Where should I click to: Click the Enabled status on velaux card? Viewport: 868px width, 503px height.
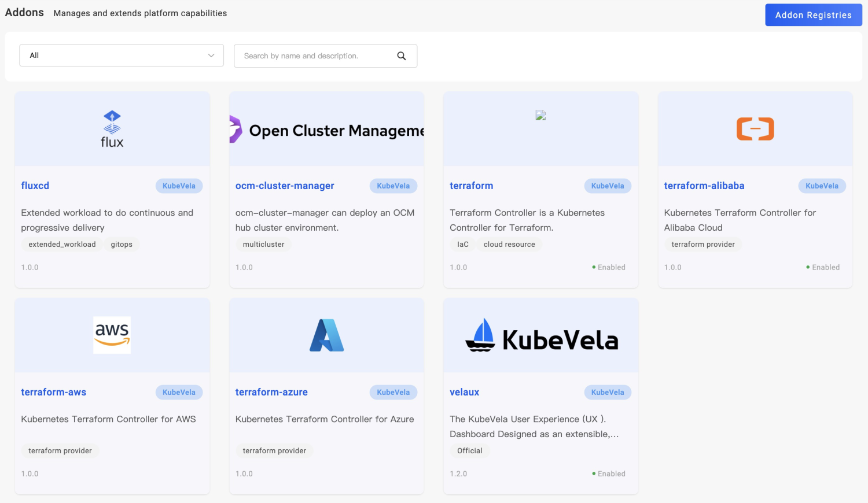[x=609, y=474]
